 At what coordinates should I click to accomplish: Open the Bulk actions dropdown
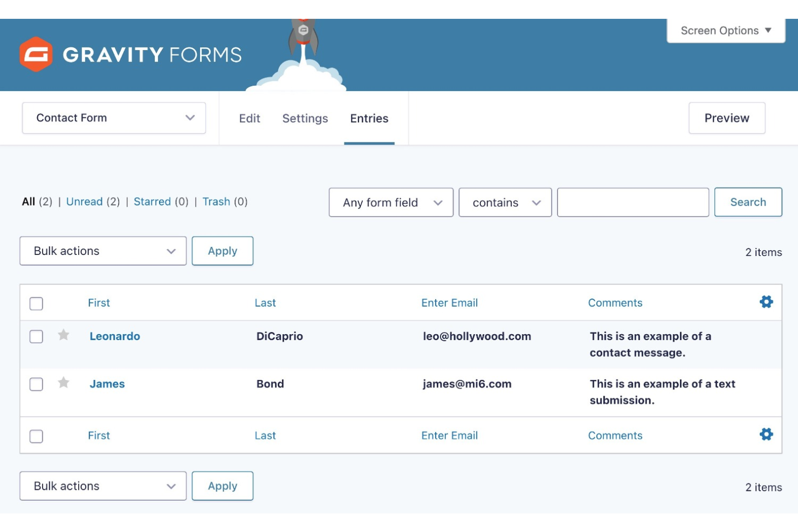pos(102,251)
